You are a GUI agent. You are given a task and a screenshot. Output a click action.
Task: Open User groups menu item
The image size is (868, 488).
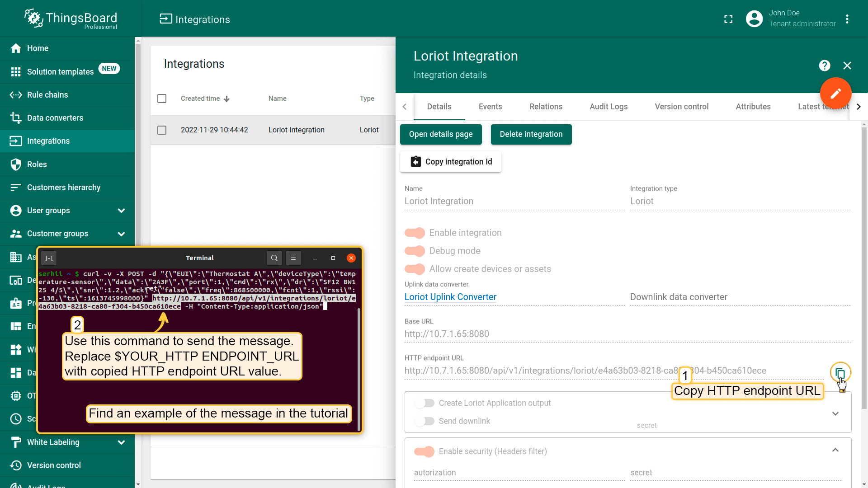click(x=67, y=211)
